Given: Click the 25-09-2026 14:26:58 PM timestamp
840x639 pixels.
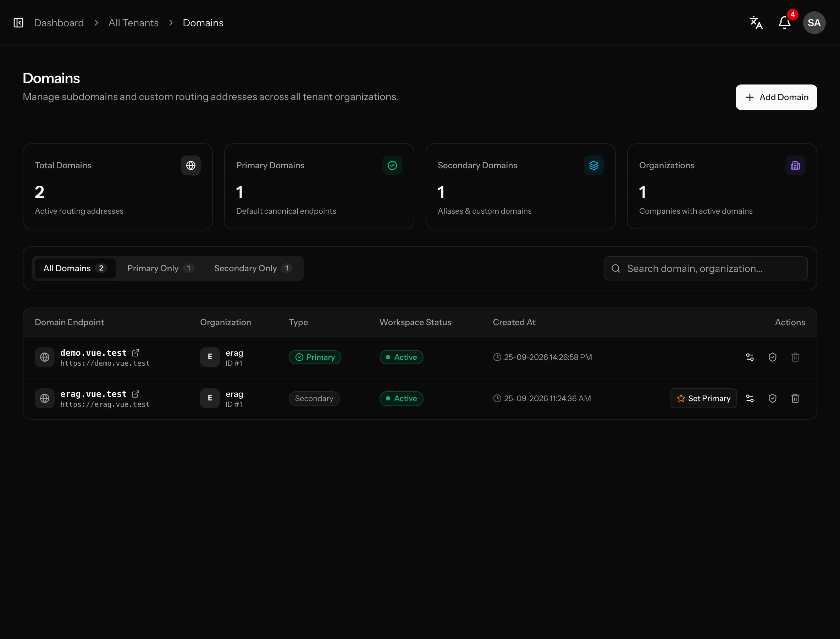Looking at the screenshot, I should 548,357.
